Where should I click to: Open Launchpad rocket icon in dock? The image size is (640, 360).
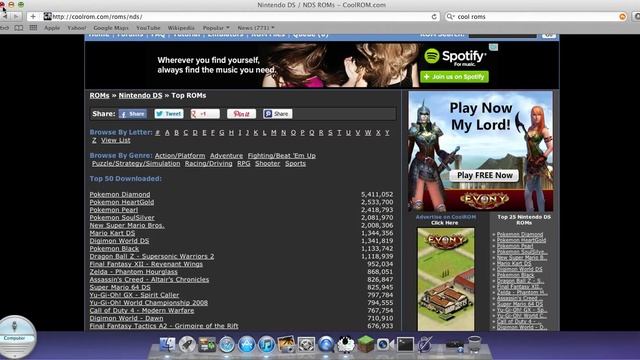coord(187,344)
